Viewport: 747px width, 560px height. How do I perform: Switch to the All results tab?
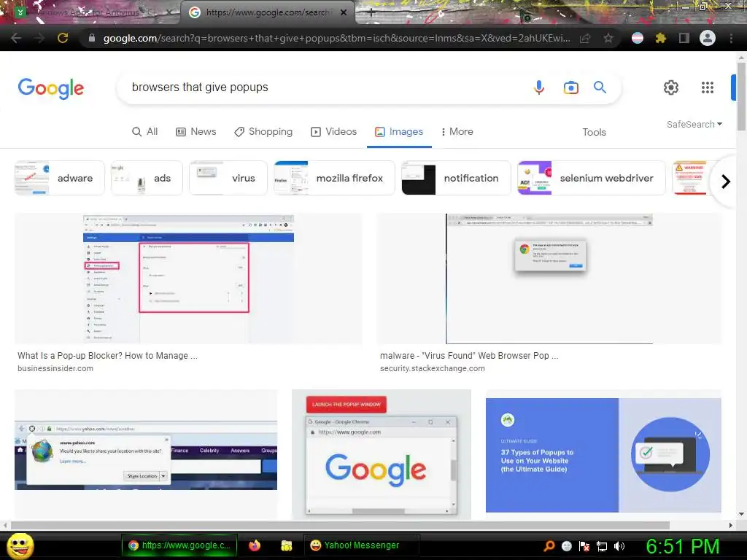[x=145, y=131]
